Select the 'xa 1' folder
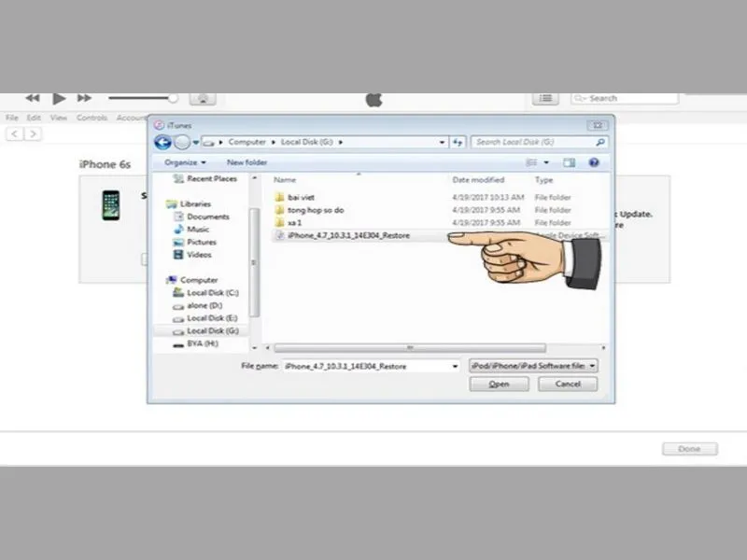747x560 pixels. [289, 223]
